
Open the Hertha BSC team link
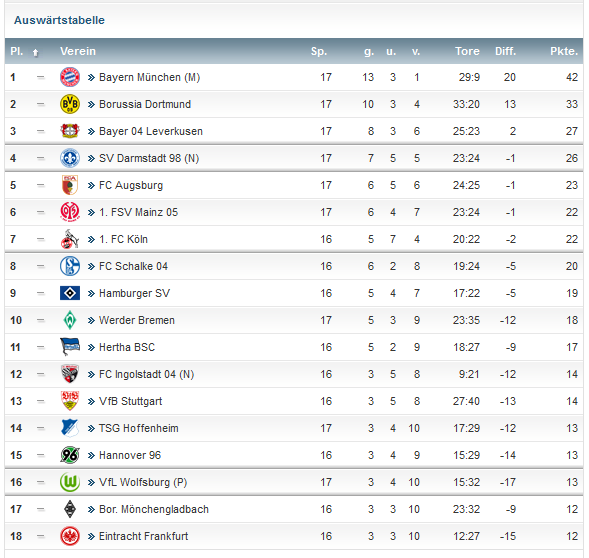point(127,347)
